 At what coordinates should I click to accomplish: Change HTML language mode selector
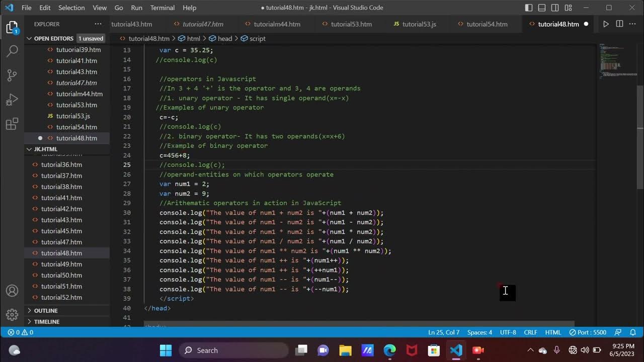click(553, 332)
